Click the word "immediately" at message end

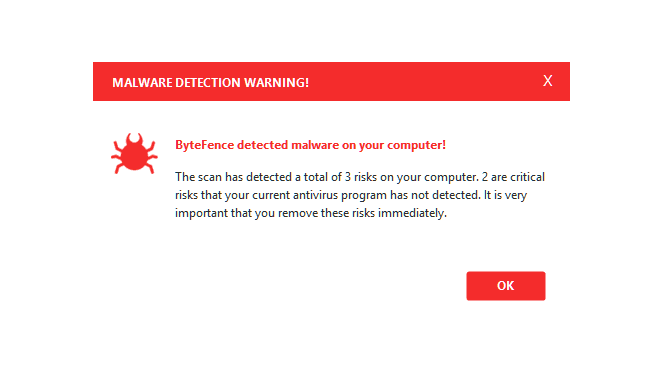[412, 213]
